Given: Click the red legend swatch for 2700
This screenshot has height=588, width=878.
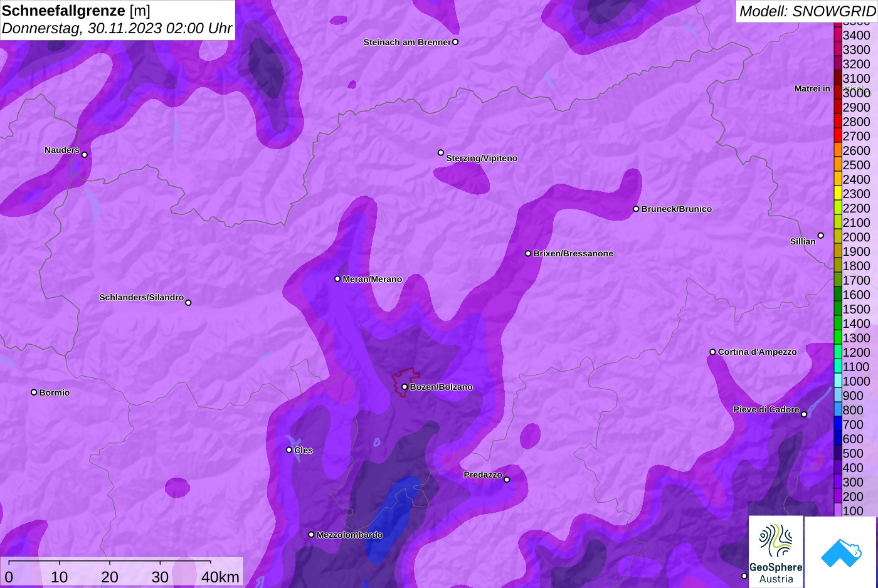Looking at the screenshot, I should point(838,135).
